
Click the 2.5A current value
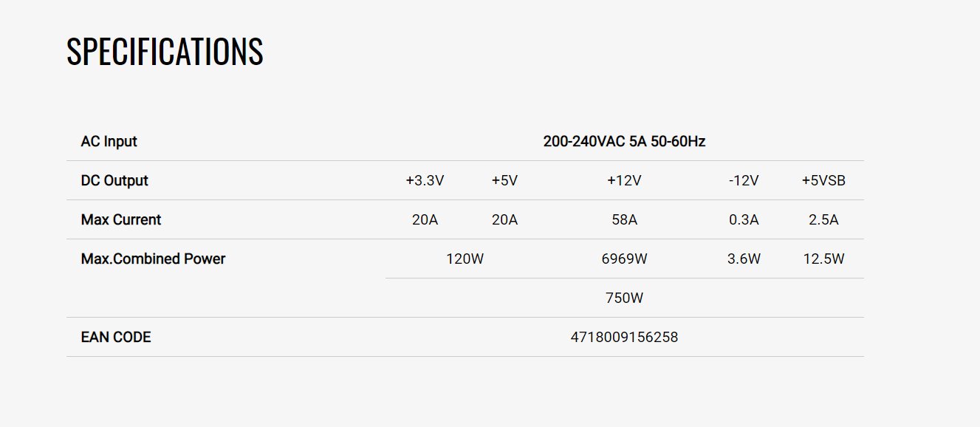(823, 219)
